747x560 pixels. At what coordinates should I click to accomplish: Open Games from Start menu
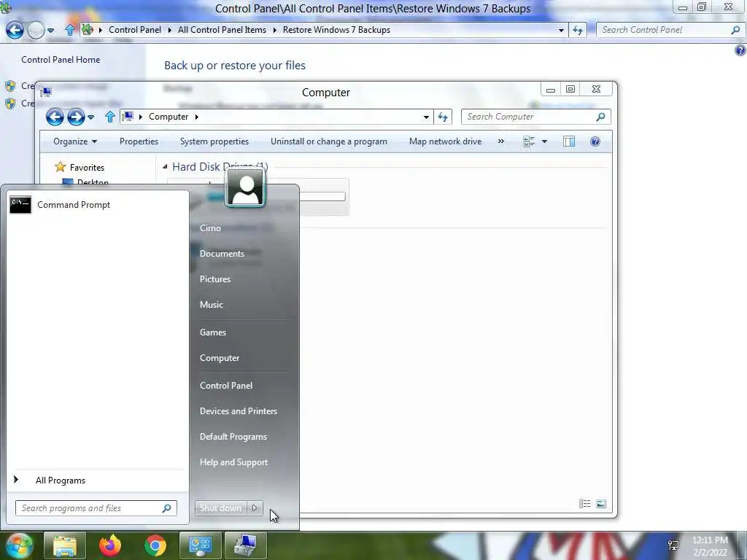[212, 332]
